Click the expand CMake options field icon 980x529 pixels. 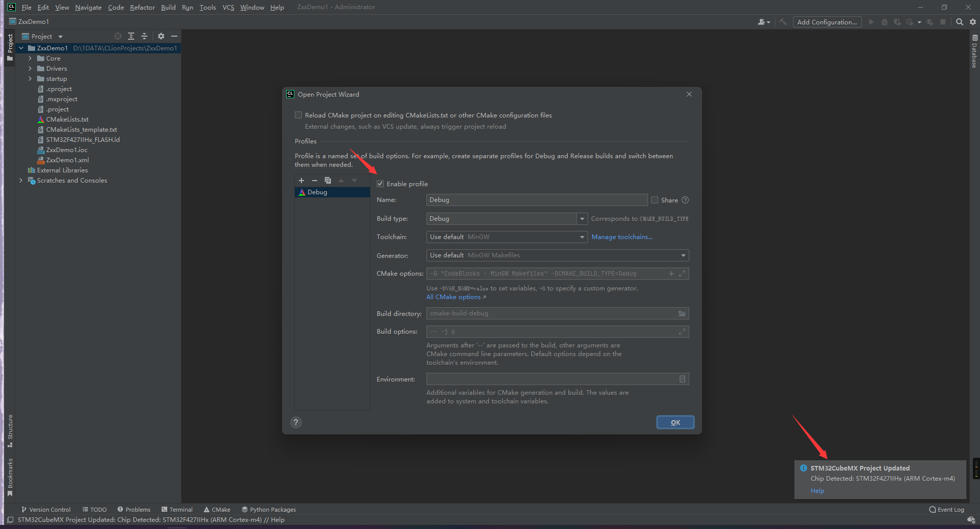point(682,274)
